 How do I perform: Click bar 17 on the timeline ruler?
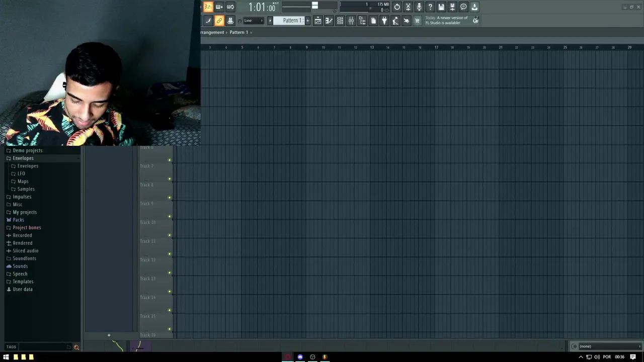436,47
